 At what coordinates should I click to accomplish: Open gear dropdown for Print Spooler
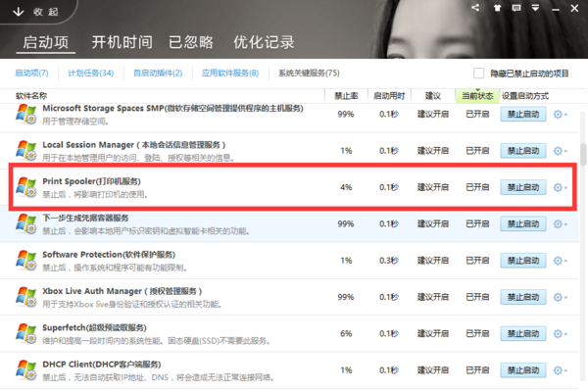click(x=561, y=187)
